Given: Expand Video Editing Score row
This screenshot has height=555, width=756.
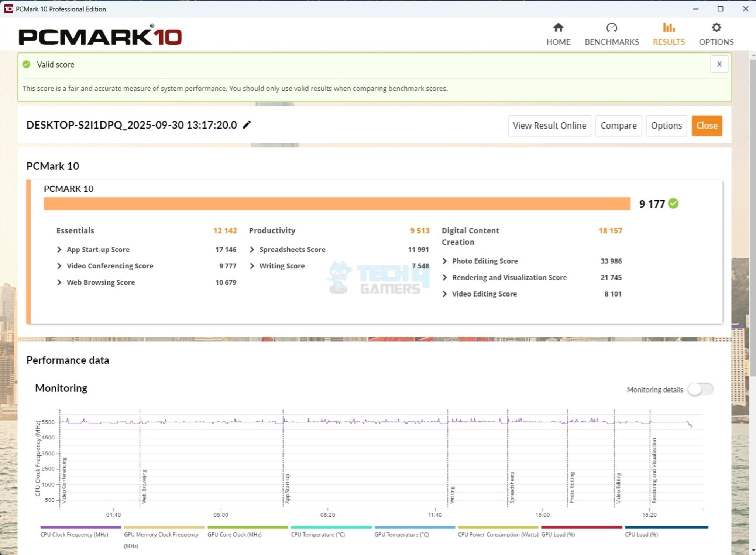Looking at the screenshot, I should point(445,294).
